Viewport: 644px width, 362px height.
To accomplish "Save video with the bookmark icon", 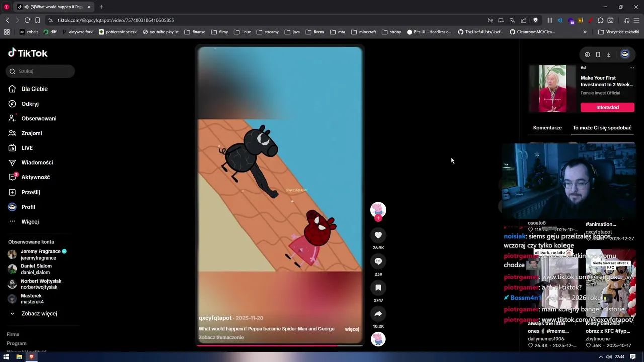I will tap(378, 287).
